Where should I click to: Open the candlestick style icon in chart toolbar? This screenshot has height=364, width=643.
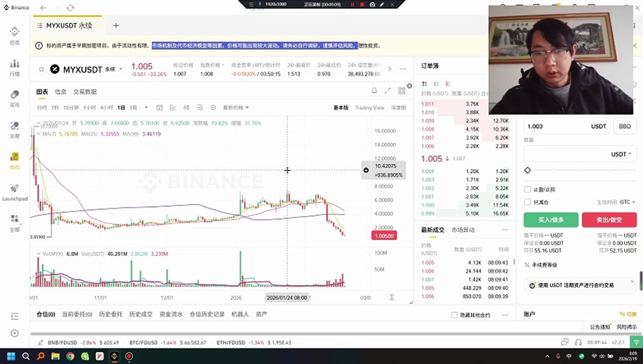(x=186, y=107)
